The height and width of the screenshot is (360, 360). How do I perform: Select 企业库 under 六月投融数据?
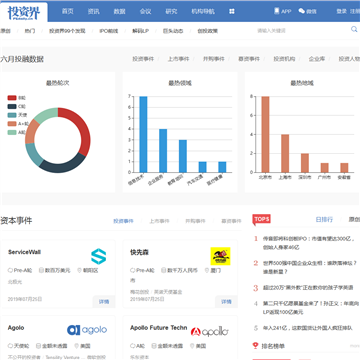pos(317,59)
